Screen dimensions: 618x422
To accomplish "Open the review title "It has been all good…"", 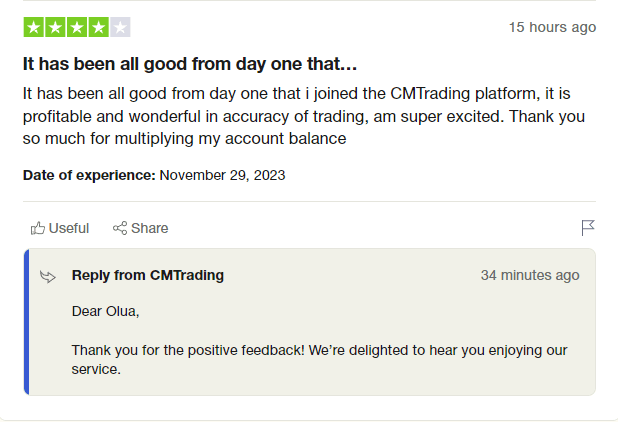I will [x=190, y=65].
